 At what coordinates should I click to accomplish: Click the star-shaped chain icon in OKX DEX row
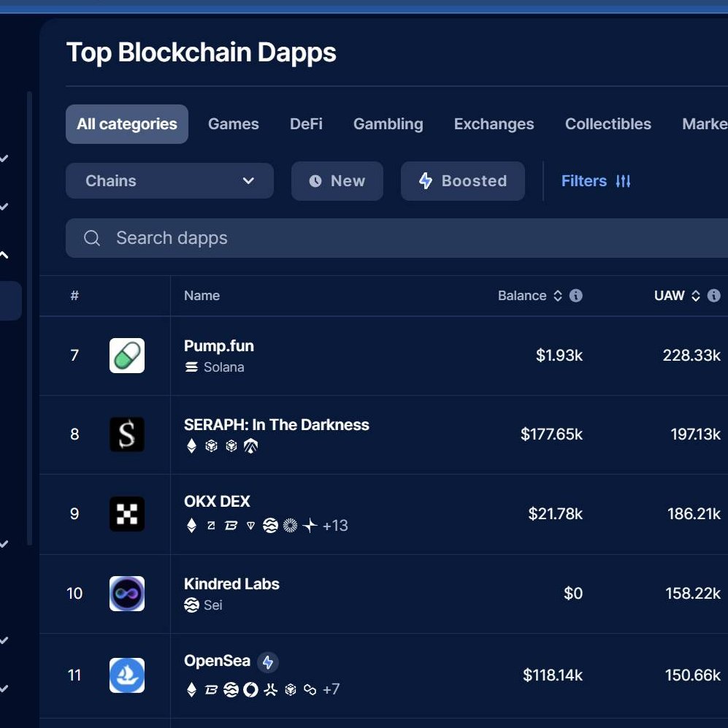tap(310, 526)
